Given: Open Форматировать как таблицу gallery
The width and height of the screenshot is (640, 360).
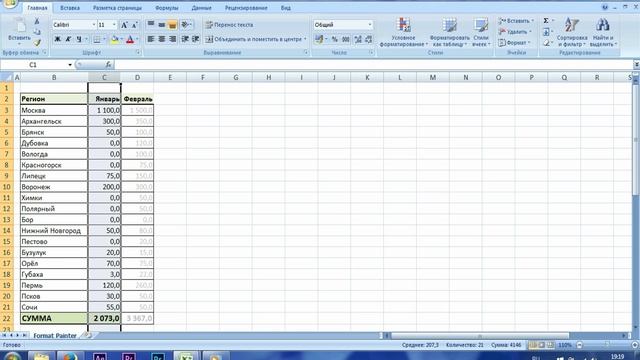Looking at the screenshot, I should [x=449, y=32].
